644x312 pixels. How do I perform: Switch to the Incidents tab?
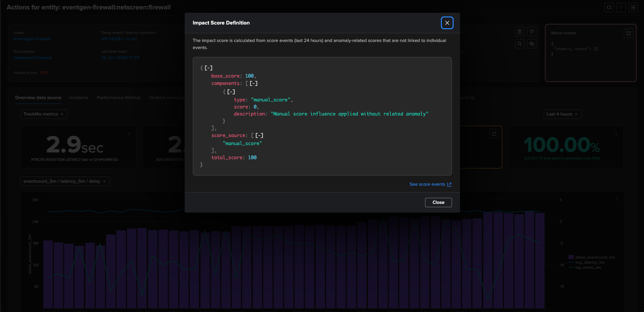79,98
